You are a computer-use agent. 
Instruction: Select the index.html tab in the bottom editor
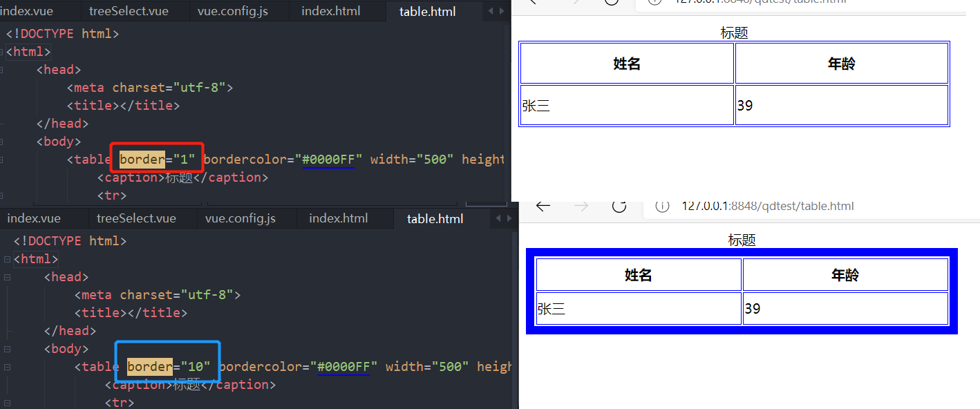point(338,218)
